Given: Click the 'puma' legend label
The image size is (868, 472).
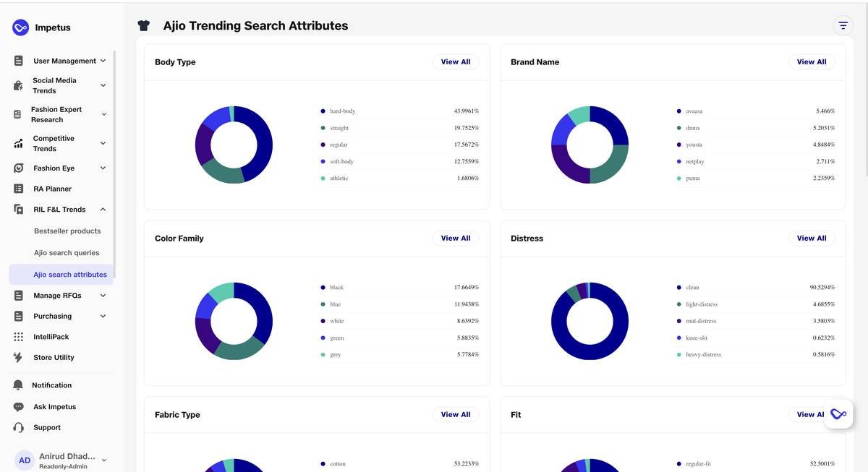Looking at the screenshot, I should 693,179.
